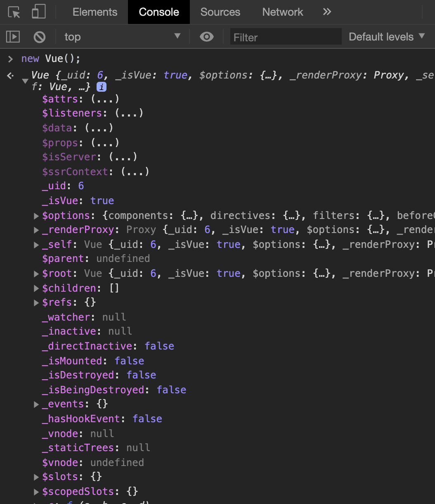Expand the $children array
The image size is (435, 504).
click(x=36, y=288)
